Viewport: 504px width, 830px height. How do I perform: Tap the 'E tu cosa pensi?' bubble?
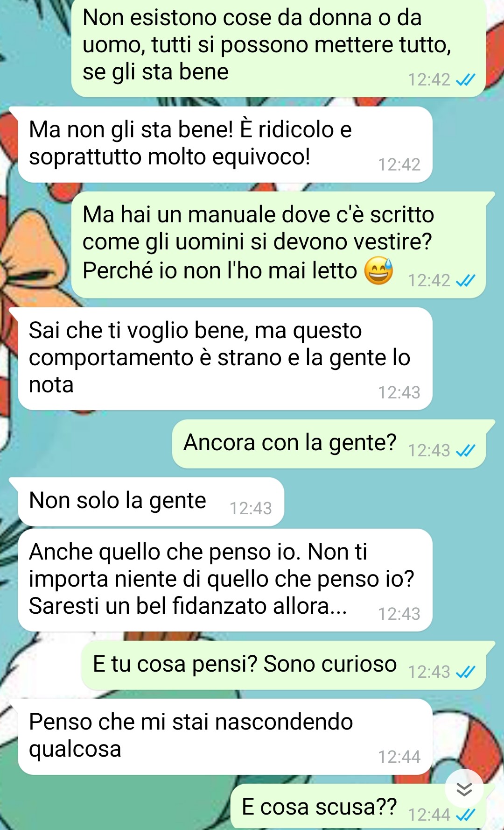(284, 665)
